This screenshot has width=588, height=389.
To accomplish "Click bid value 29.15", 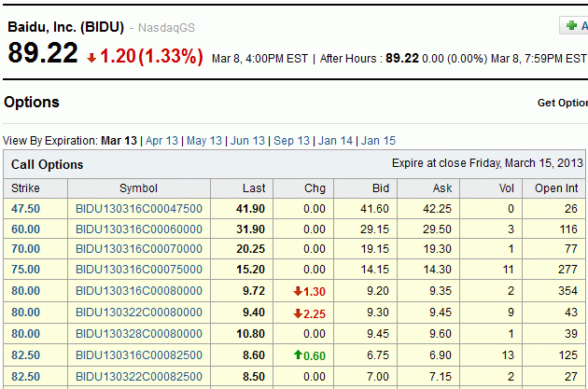I will point(374,229).
